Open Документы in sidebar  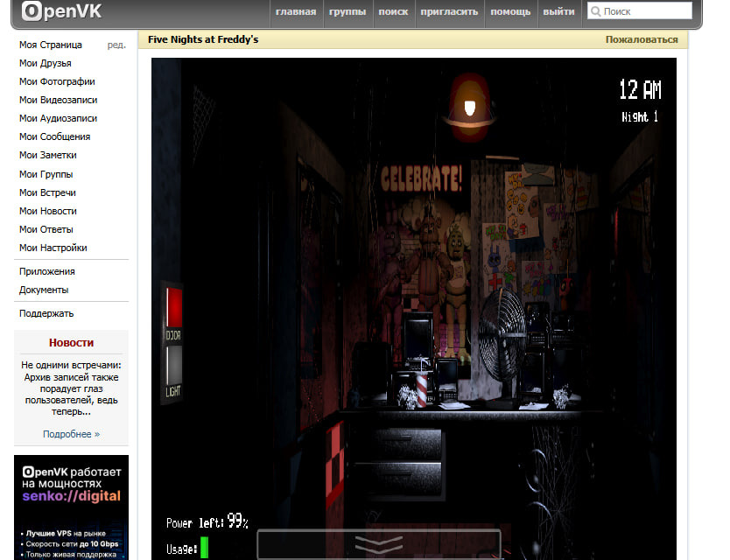(x=44, y=290)
